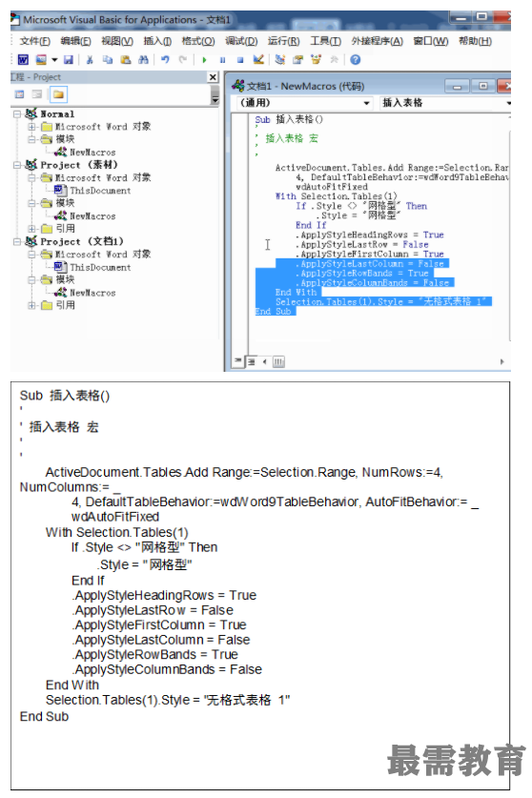This screenshot has width=532, height=798.
Task: Expand Microsoft Word 对象 under Normal
Action: [x=32, y=126]
